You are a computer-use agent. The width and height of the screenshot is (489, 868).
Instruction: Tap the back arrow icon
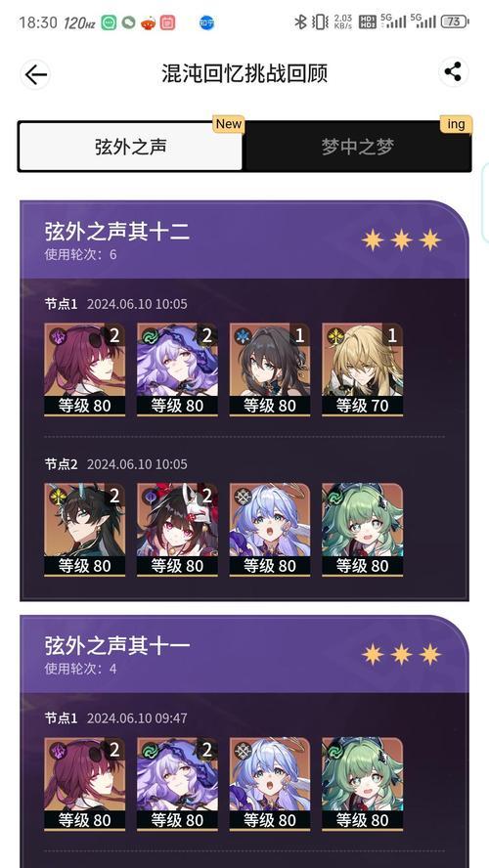click(35, 74)
